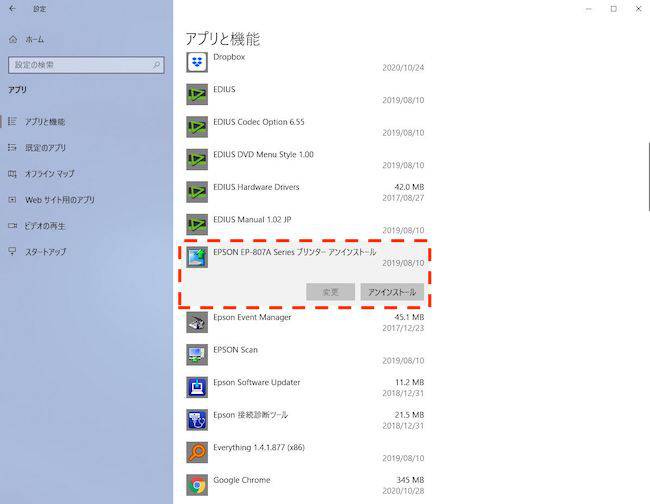Open オフライン マップ in the sidebar

(50, 174)
